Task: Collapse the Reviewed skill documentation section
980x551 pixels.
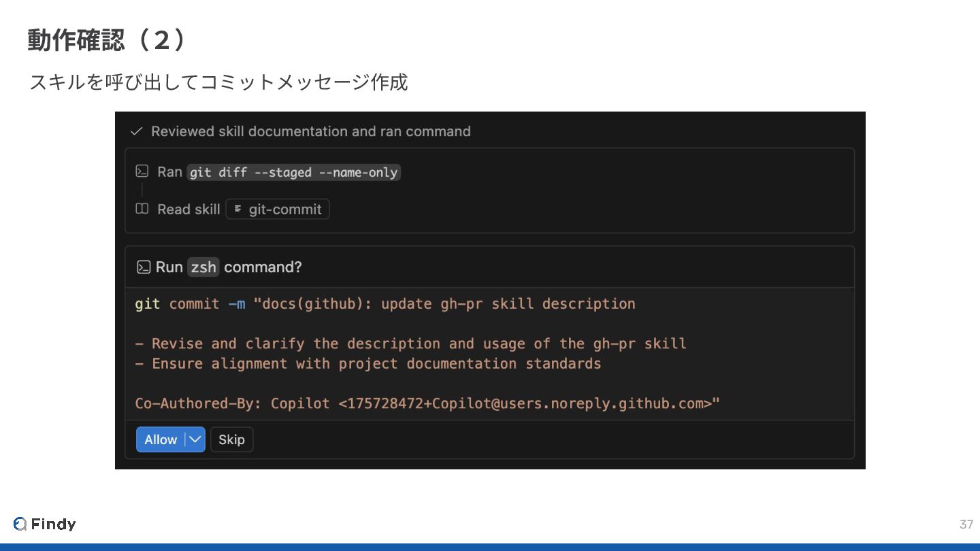Action: (x=310, y=131)
